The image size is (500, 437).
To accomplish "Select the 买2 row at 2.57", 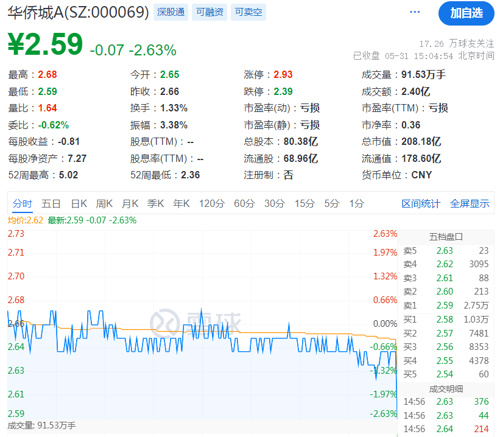I will (x=446, y=333).
